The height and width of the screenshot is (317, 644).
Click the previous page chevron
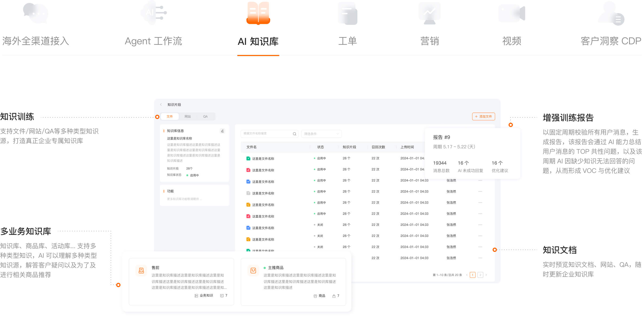[467, 275]
